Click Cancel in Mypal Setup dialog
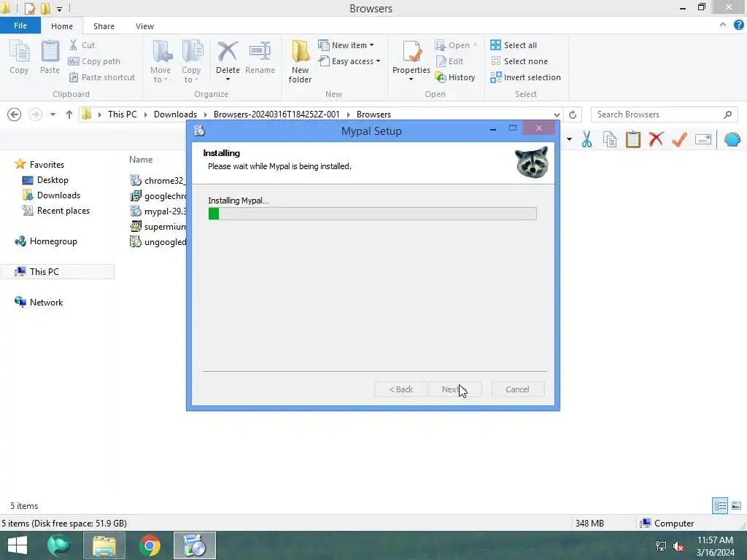Image resolution: width=747 pixels, height=560 pixels. pos(517,389)
